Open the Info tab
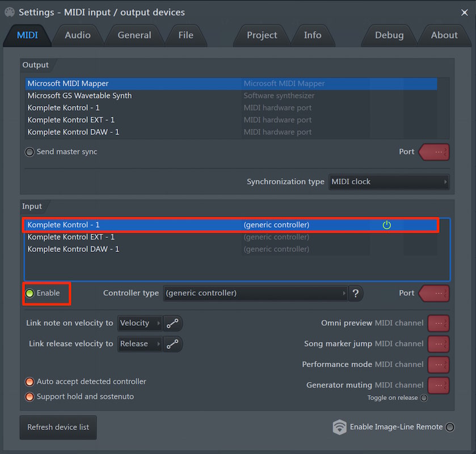Screen dimensions: 476x454 [x=313, y=35]
